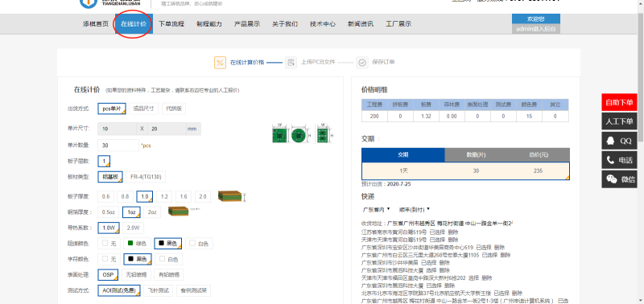Screen dimensions: 644x304
Task: Delete the 广东省广州市白云区 address entry
Action: pos(506,255)
